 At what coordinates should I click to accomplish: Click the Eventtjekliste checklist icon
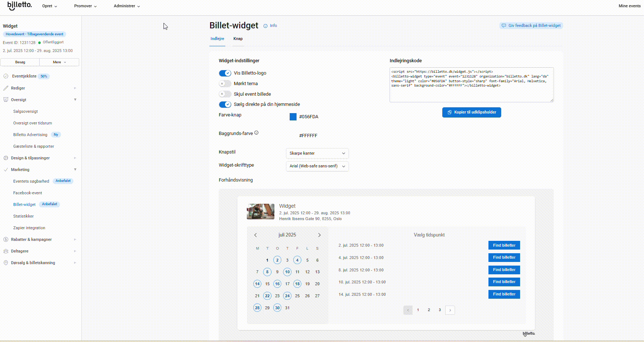[6, 76]
